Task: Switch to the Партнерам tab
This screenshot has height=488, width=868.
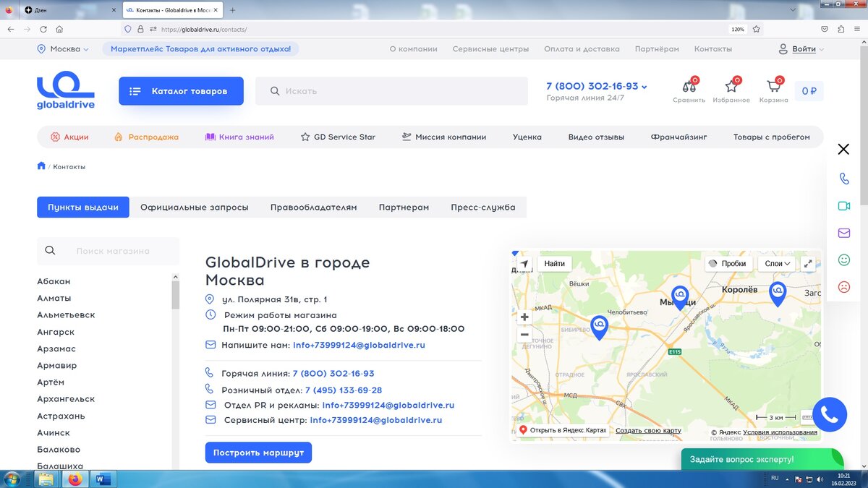Action: click(404, 207)
